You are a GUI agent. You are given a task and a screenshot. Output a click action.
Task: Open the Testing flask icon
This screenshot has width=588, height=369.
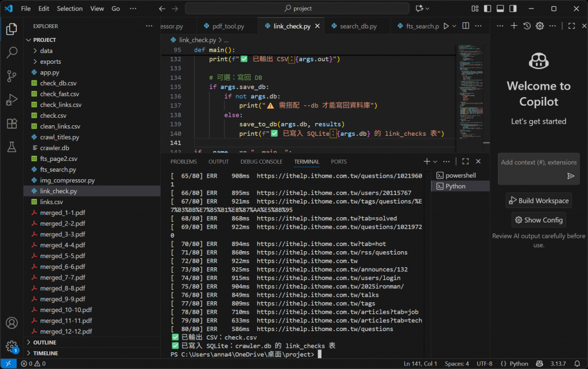(x=11, y=147)
